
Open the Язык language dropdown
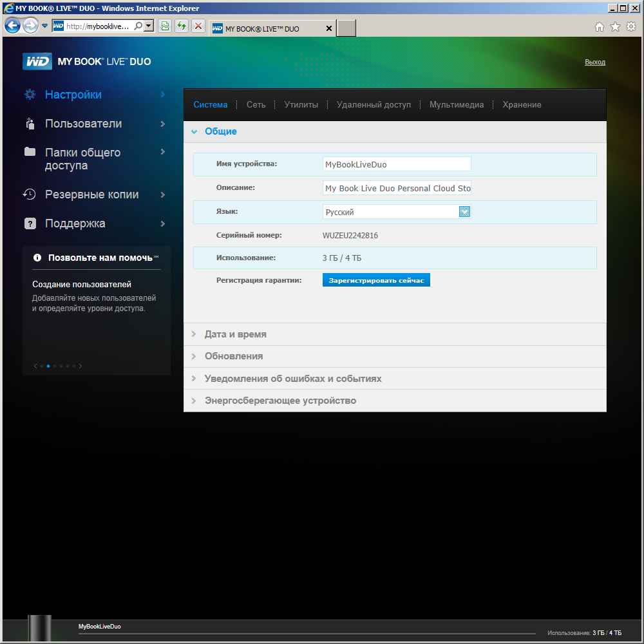pos(397,212)
